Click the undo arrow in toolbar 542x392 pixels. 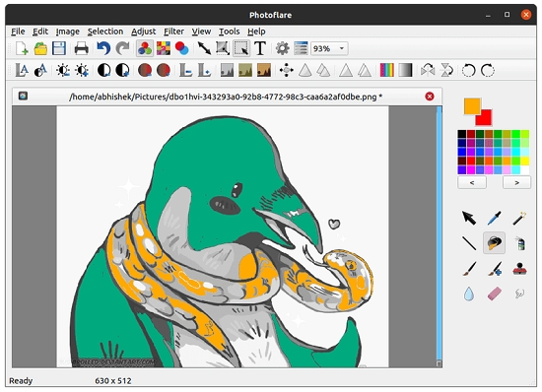103,48
